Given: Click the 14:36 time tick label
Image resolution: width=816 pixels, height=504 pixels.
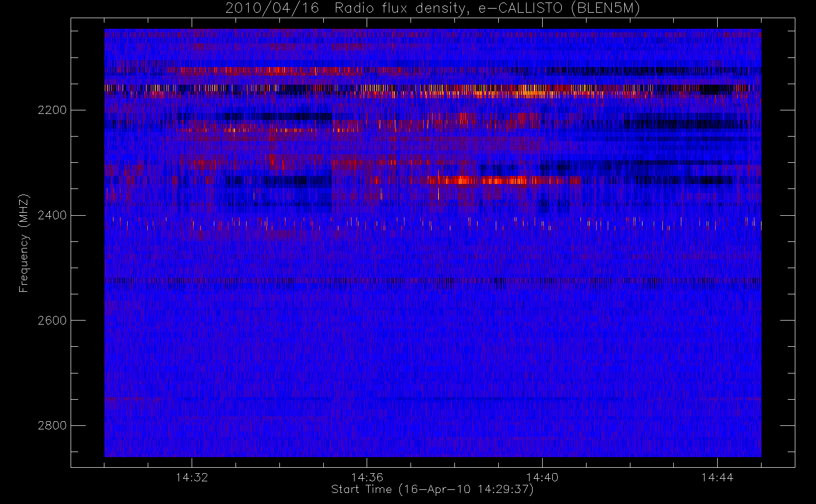Looking at the screenshot, I should 367,477.
